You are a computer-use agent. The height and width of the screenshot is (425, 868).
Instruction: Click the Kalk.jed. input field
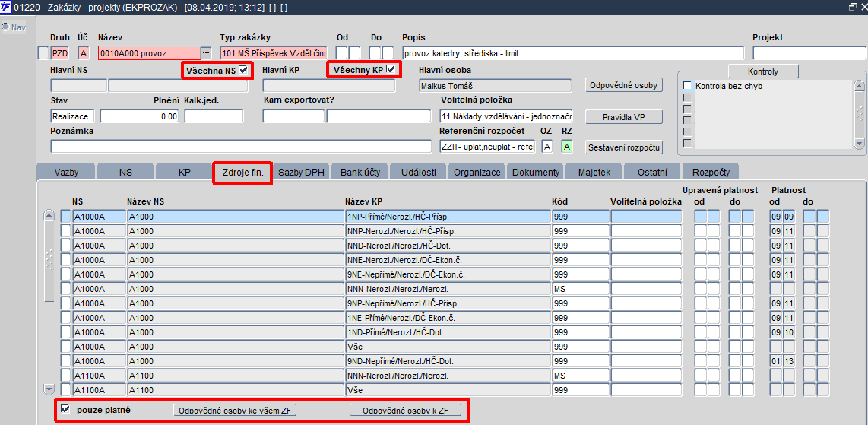click(214, 116)
